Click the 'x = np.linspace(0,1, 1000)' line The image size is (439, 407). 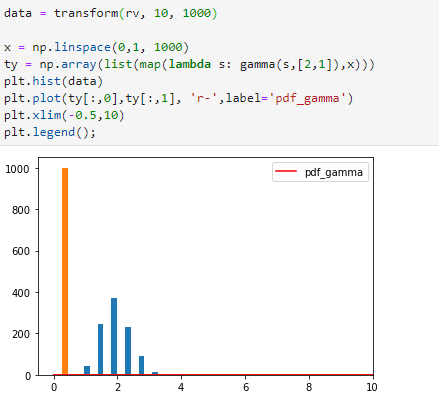tap(96, 47)
